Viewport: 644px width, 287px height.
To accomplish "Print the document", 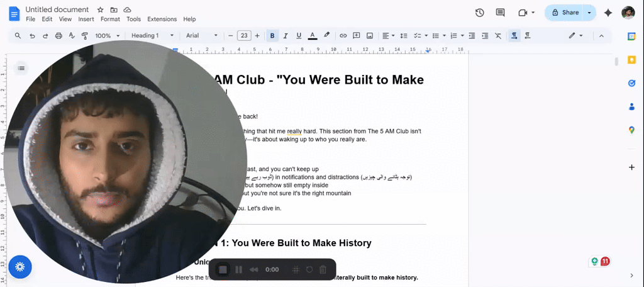I will [x=58, y=36].
